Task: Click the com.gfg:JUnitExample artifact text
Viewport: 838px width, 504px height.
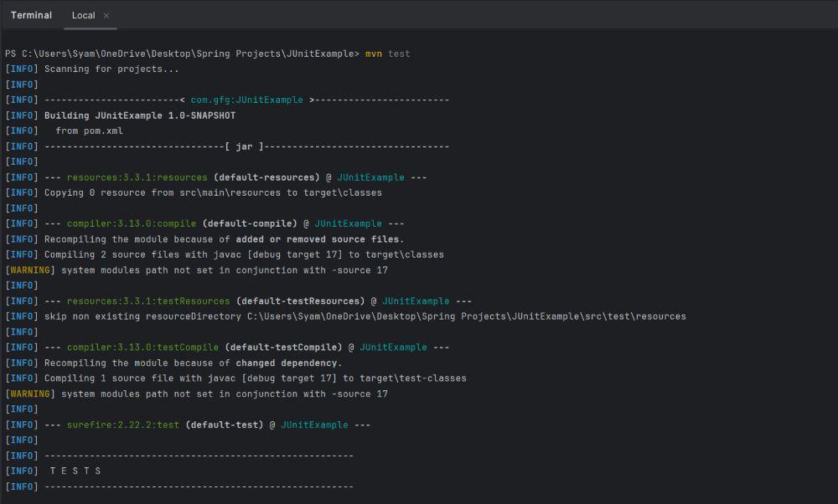Action: tap(247, 100)
